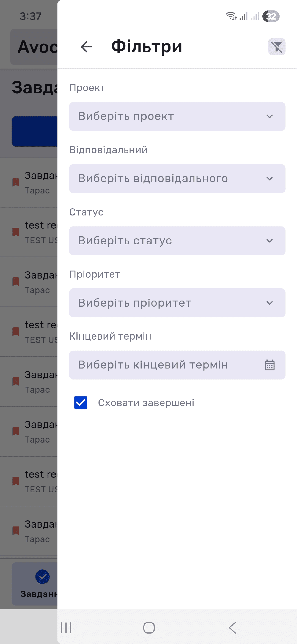Open the first test re… task by TEST US
This screenshot has height=644, width=297.
29,232
